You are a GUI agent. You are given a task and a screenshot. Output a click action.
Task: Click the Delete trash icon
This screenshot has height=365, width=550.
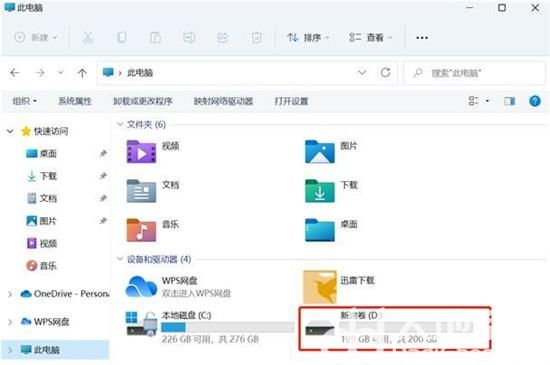(x=256, y=37)
